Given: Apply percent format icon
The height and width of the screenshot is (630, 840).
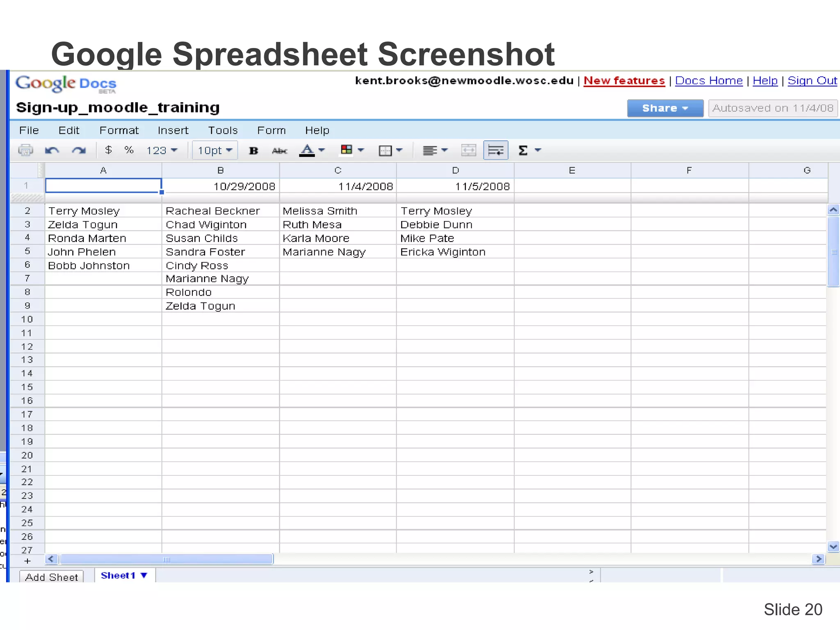Looking at the screenshot, I should coord(129,150).
